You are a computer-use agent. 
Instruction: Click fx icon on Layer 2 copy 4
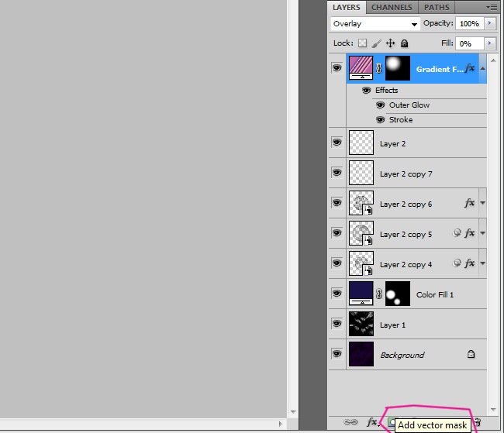pyautogui.click(x=470, y=263)
